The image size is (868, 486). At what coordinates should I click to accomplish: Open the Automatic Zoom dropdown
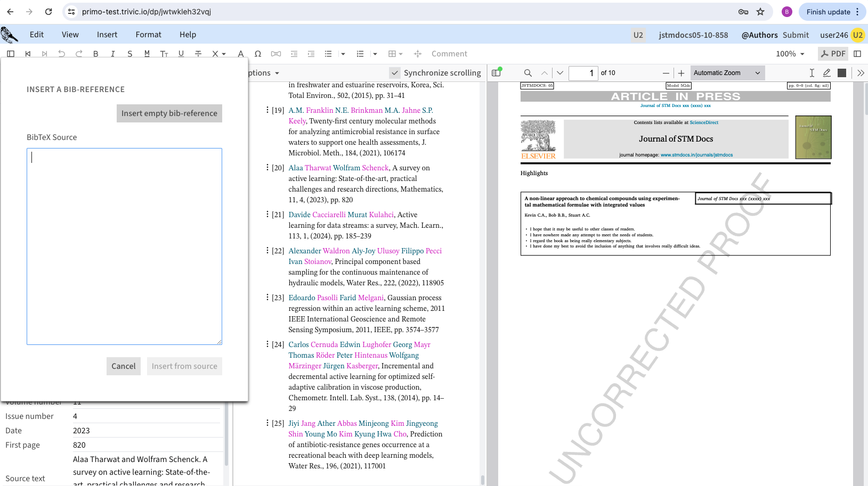[727, 73]
